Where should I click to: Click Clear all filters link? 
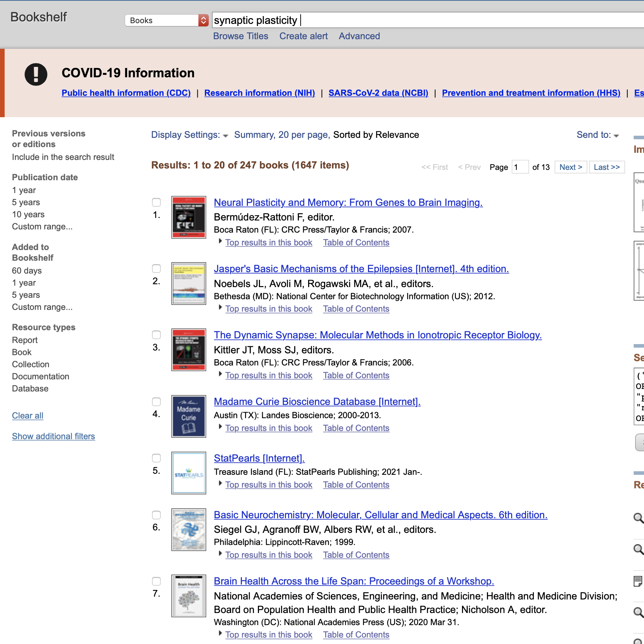[x=27, y=416]
